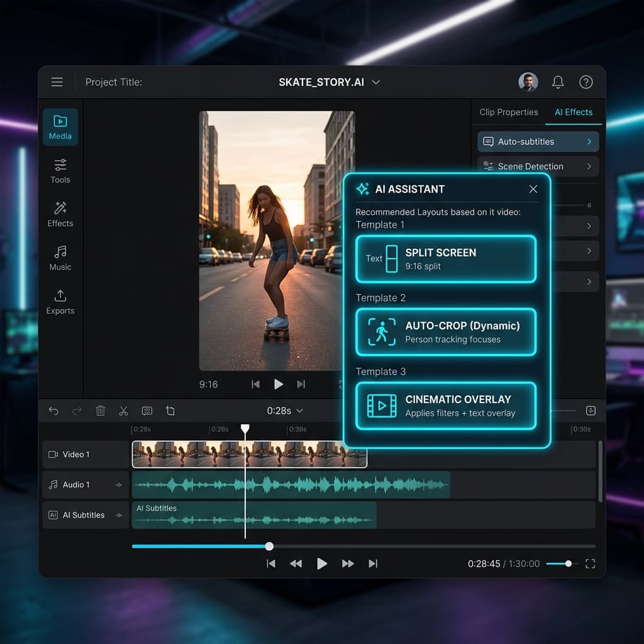Rewind in bottom transport controls

tap(296, 563)
